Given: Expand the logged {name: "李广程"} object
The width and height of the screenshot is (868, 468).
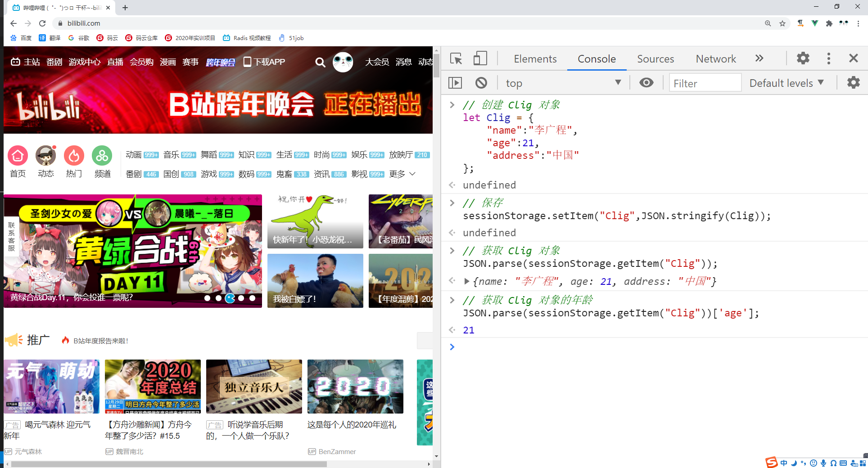Looking at the screenshot, I should coord(467,281).
